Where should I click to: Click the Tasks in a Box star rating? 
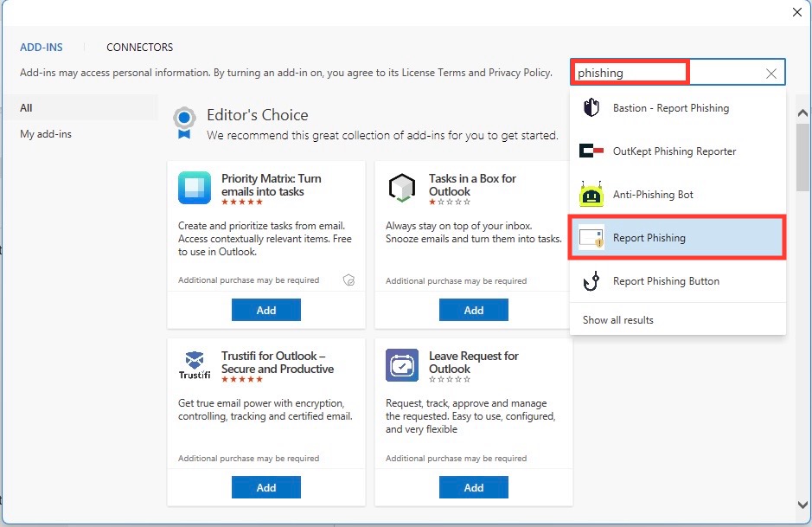click(450, 202)
